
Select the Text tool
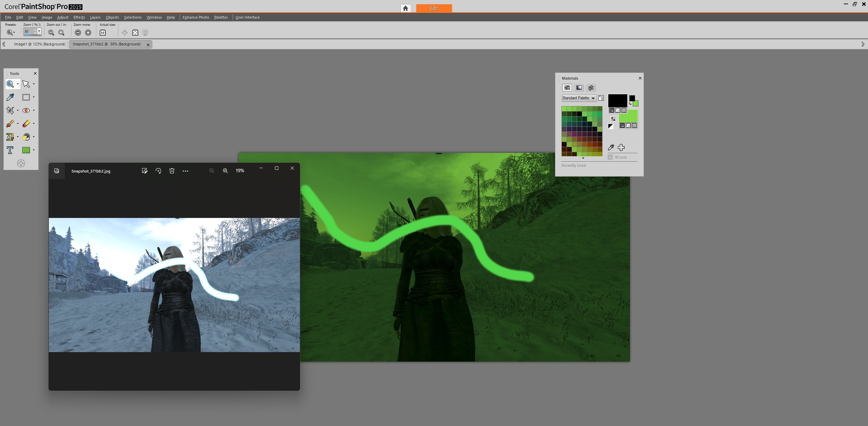[x=10, y=150]
